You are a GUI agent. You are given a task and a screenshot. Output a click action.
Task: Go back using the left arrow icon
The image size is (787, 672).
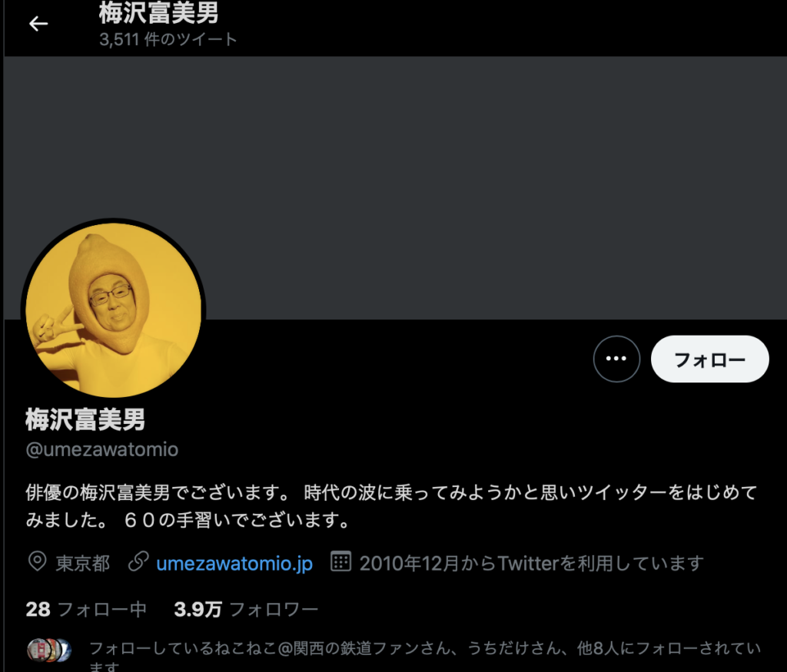(38, 24)
